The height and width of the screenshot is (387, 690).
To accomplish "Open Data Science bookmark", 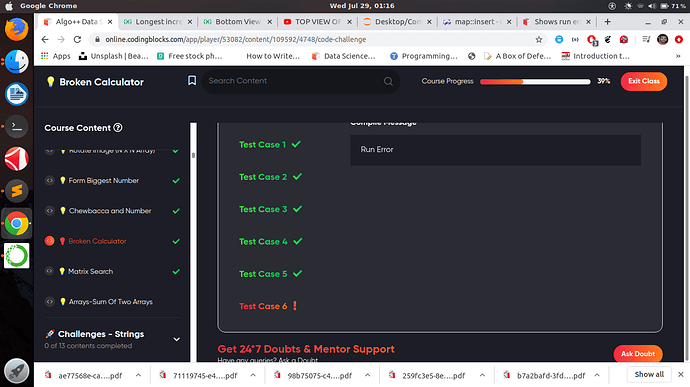I will (343, 56).
